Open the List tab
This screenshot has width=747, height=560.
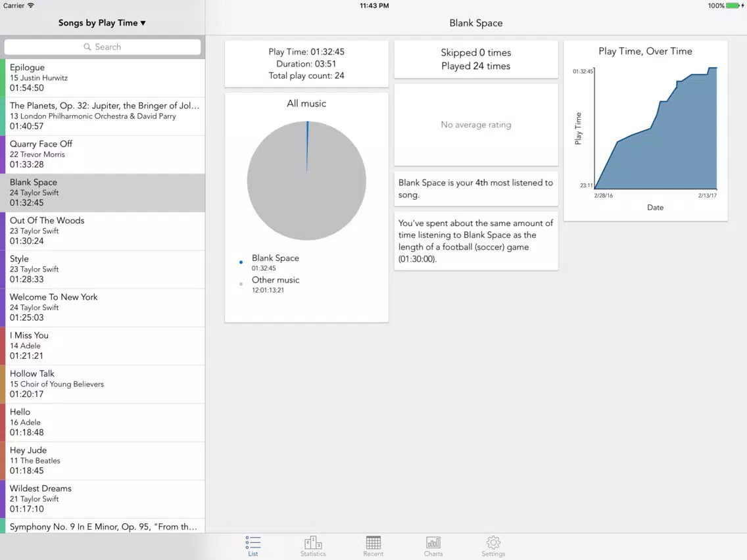coord(253,546)
